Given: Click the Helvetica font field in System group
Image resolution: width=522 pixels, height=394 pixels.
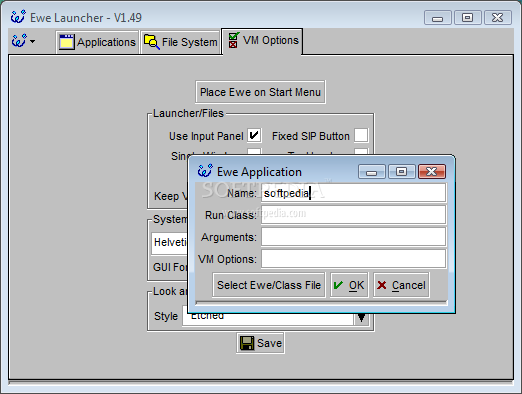Looking at the screenshot, I should [170, 243].
